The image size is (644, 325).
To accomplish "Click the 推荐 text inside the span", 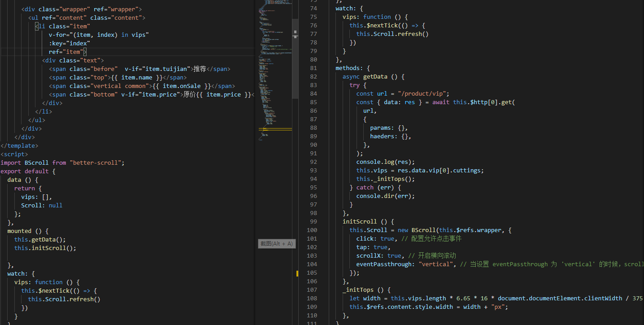I will (200, 69).
